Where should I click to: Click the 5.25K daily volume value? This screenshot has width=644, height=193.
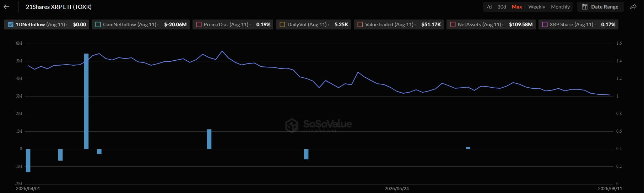click(x=341, y=24)
